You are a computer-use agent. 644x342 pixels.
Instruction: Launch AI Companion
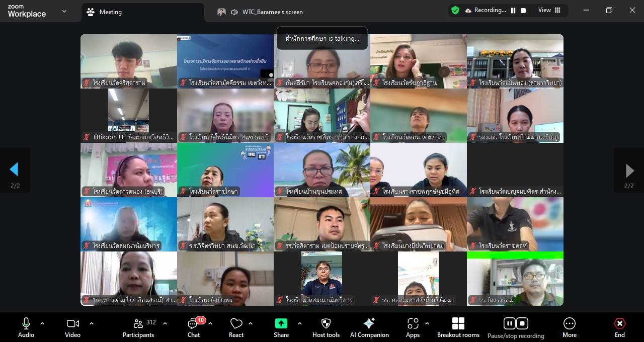369,327
